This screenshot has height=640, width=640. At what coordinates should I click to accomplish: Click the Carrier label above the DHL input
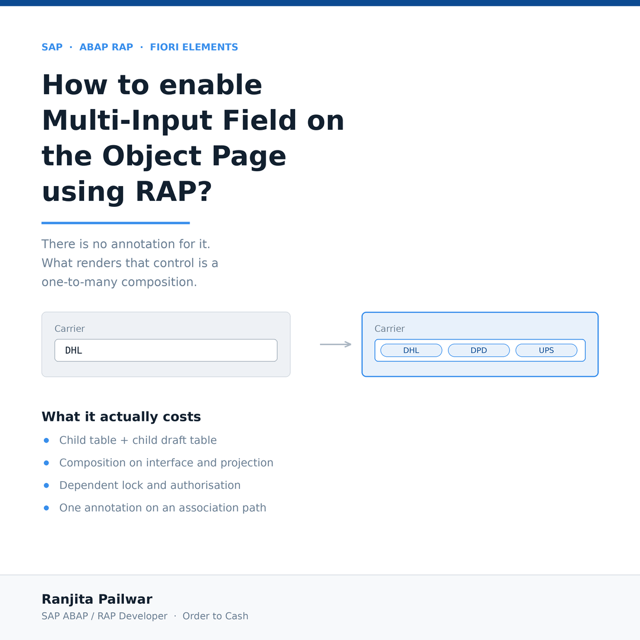pyautogui.click(x=69, y=329)
